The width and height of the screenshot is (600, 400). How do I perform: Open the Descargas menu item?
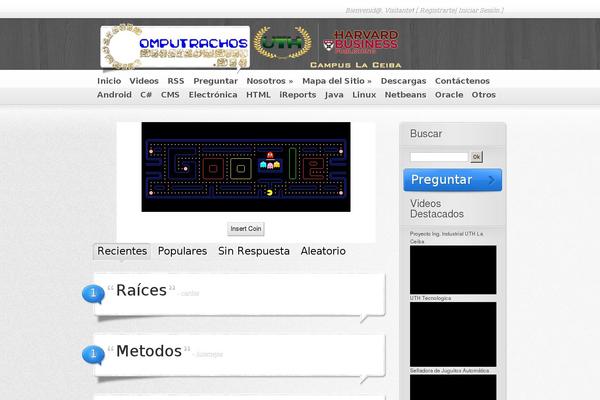click(403, 81)
